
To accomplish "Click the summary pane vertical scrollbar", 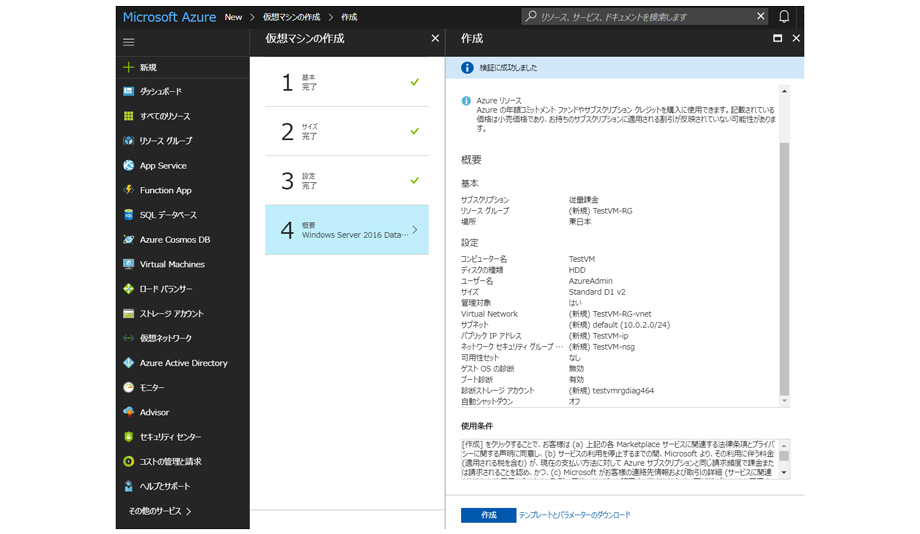I will [784, 270].
